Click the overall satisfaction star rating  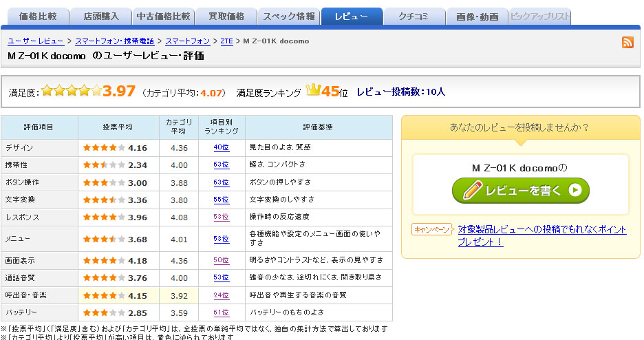pos(71,90)
